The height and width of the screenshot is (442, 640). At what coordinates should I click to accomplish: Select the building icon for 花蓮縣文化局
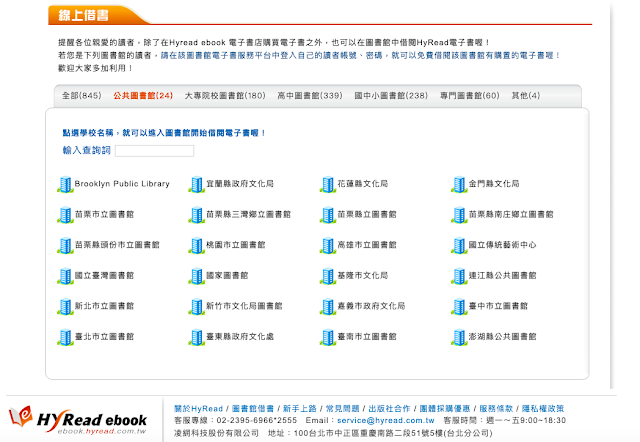pos(328,184)
